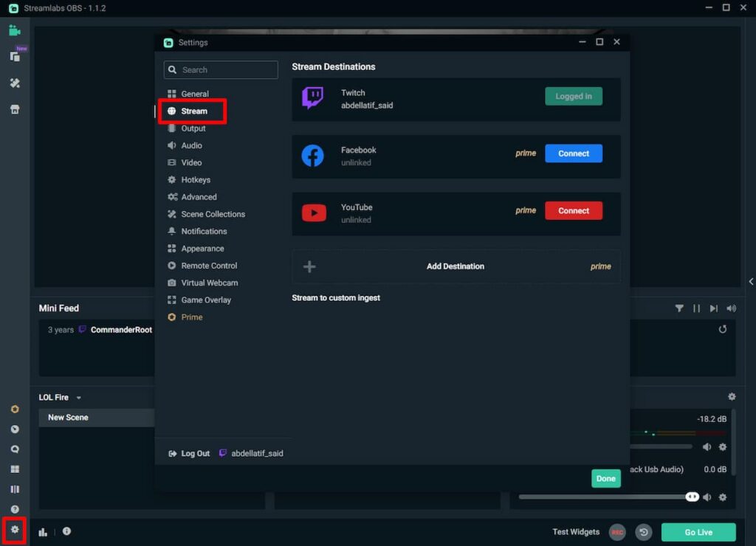Open mixer advanced settings gear above audio sources

(x=732, y=397)
